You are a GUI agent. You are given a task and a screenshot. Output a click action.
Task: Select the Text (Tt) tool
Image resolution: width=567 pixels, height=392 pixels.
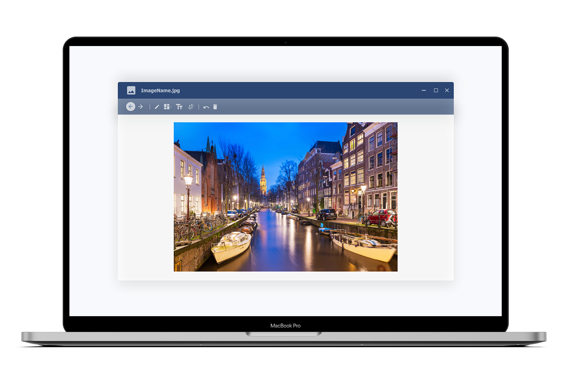click(179, 107)
